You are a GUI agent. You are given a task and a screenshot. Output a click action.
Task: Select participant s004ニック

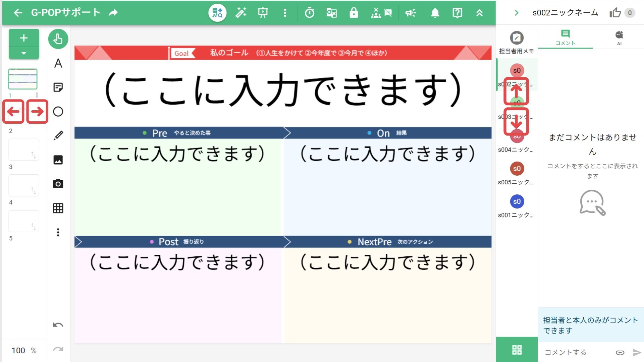pyautogui.click(x=517, y=141)
